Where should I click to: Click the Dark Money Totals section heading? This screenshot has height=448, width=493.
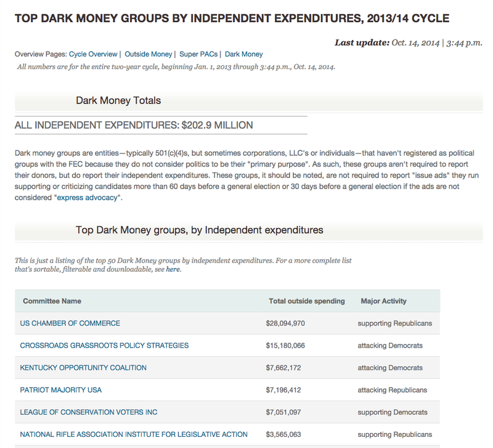pyautogui.click(x=118, y=100)
